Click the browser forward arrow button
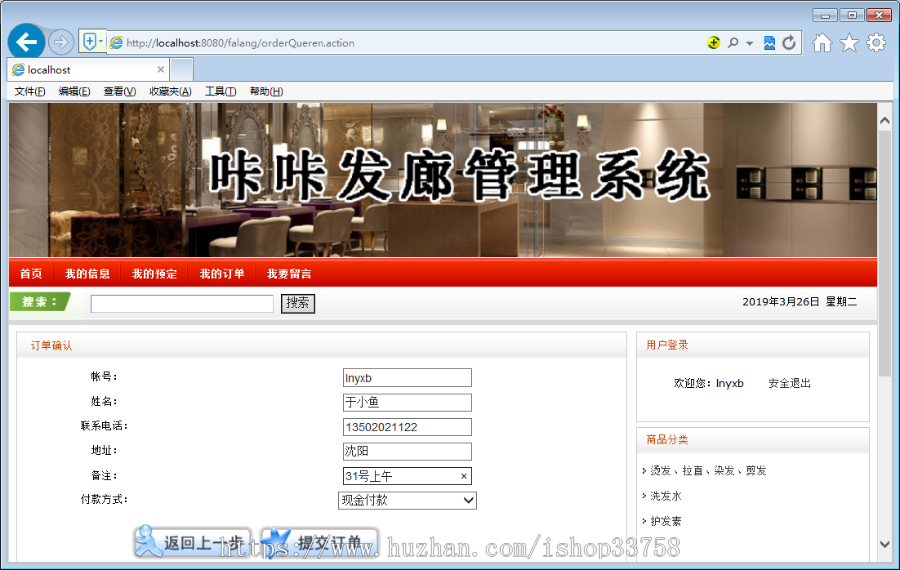The image size is (900, 570). [60, 42]
